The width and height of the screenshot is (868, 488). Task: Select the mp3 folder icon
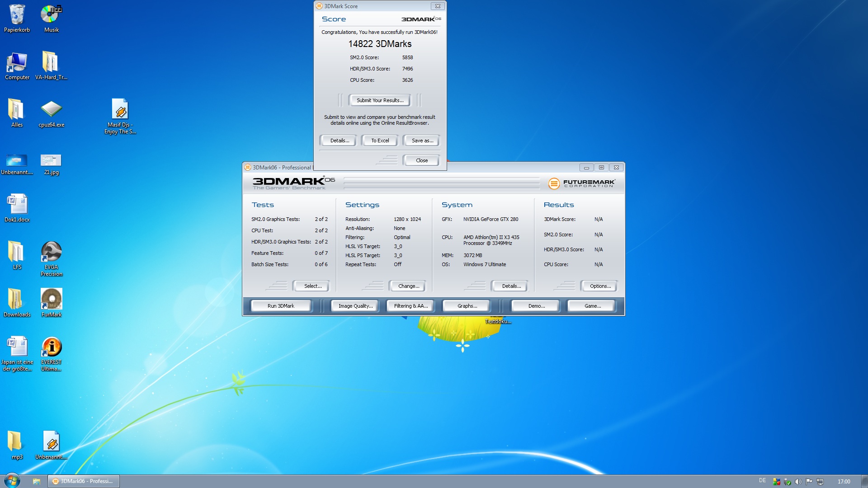coord(17,445)
